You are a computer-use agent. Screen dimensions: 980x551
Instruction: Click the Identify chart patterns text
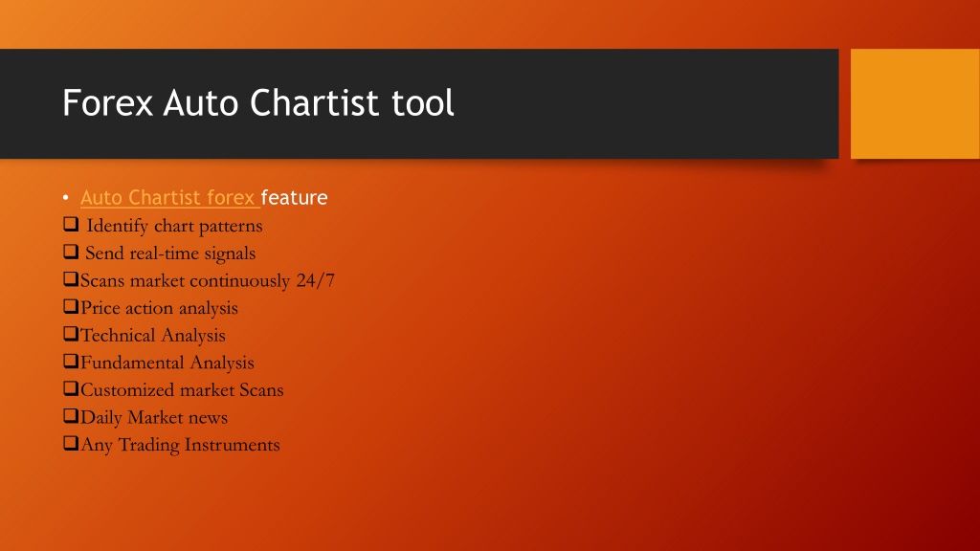174,226
